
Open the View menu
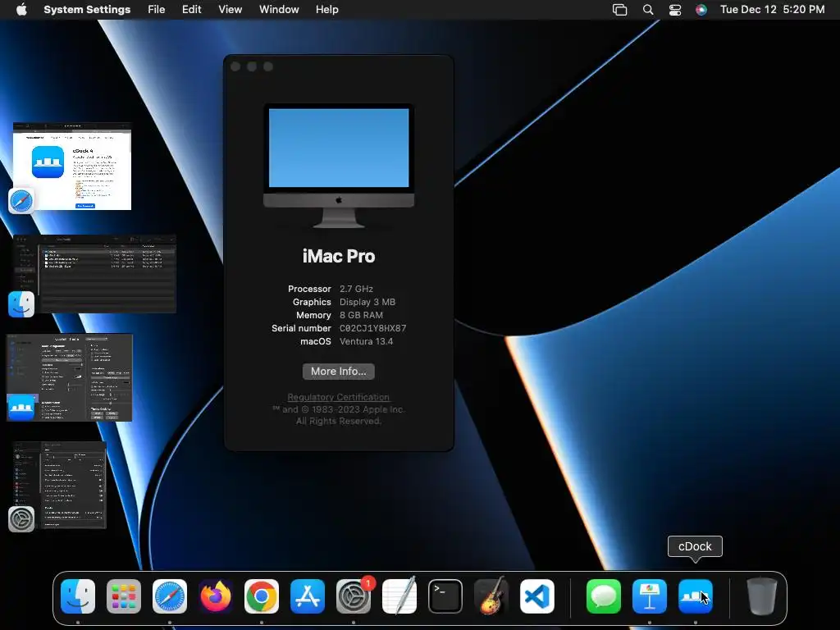pos(231,10)
